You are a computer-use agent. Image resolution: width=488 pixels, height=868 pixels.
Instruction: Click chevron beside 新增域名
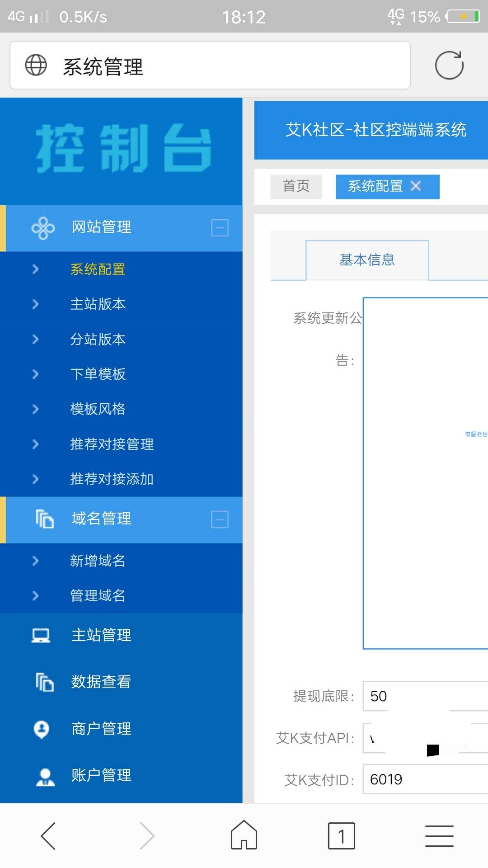pos(36,561)
